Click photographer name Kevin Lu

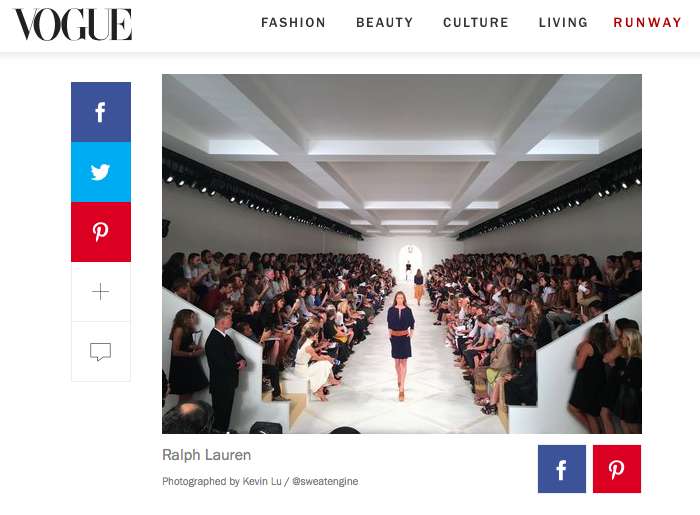pos(262,482)
